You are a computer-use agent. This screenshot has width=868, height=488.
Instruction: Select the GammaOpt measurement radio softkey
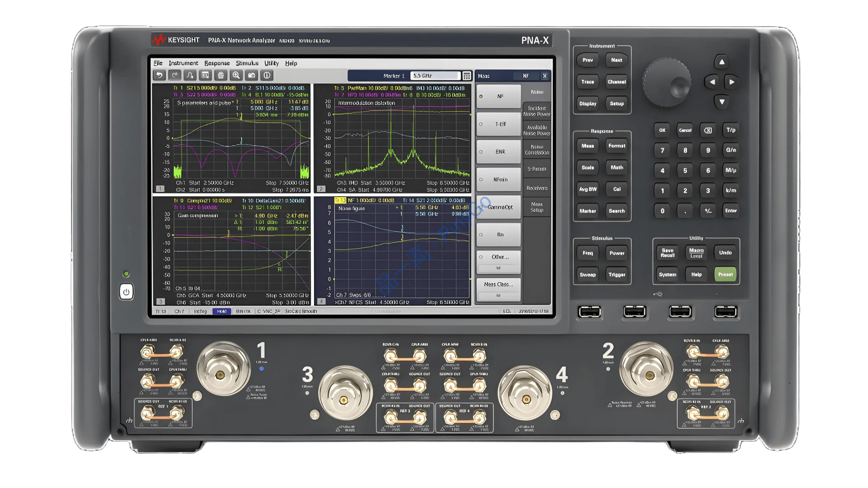pos(498,207)
